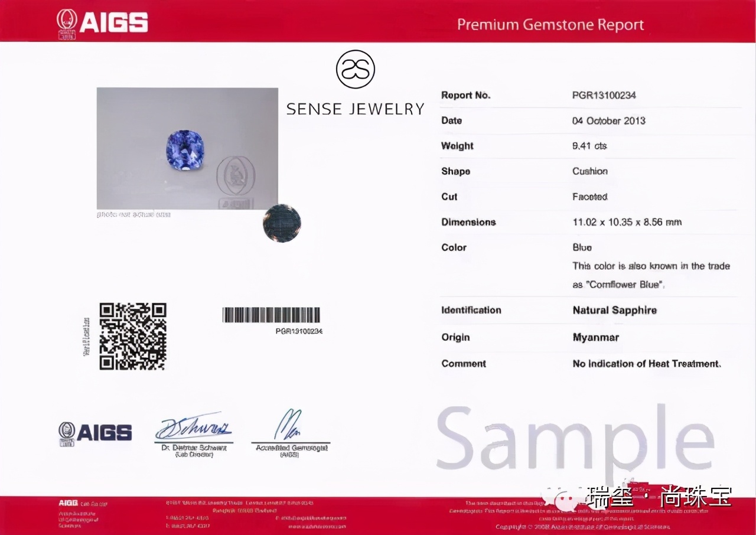This screenshot has width=756, height=535.
Task: Select the color value 'Blue'
Action: pyautogui.click(x=582, y=247)
